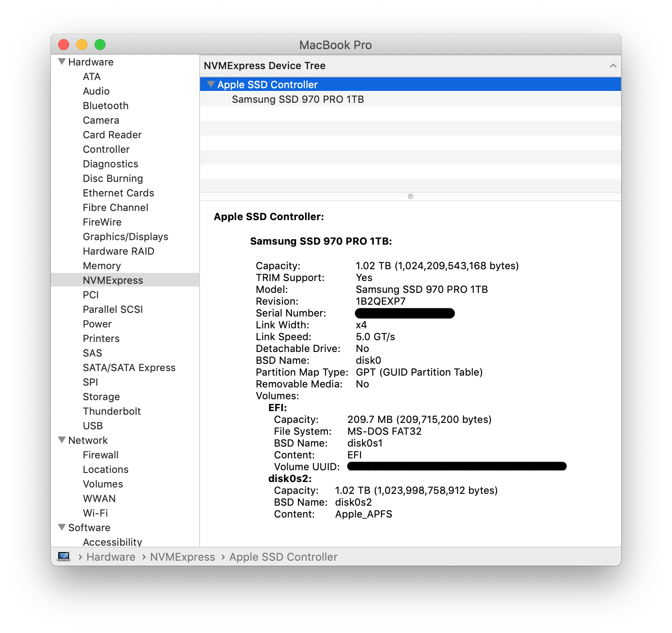Open Diagnostics in the sidebar
This screenshot has height=633, width=672.
click(110, 164)
